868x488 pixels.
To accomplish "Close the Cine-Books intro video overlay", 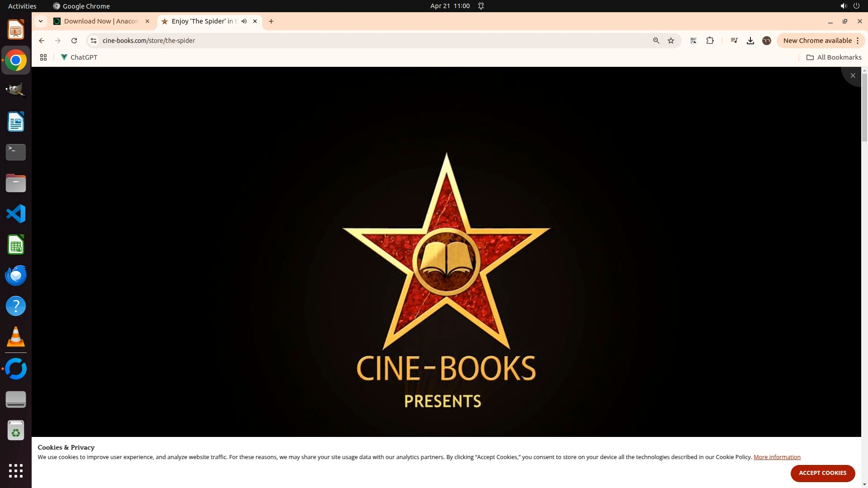I will pos(853,75).
